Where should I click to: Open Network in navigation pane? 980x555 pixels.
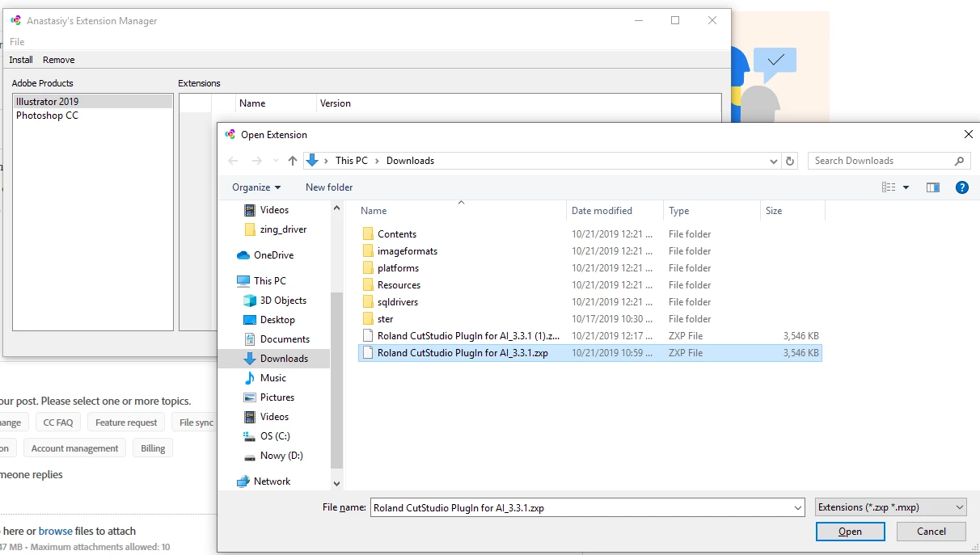pos(272,481)
